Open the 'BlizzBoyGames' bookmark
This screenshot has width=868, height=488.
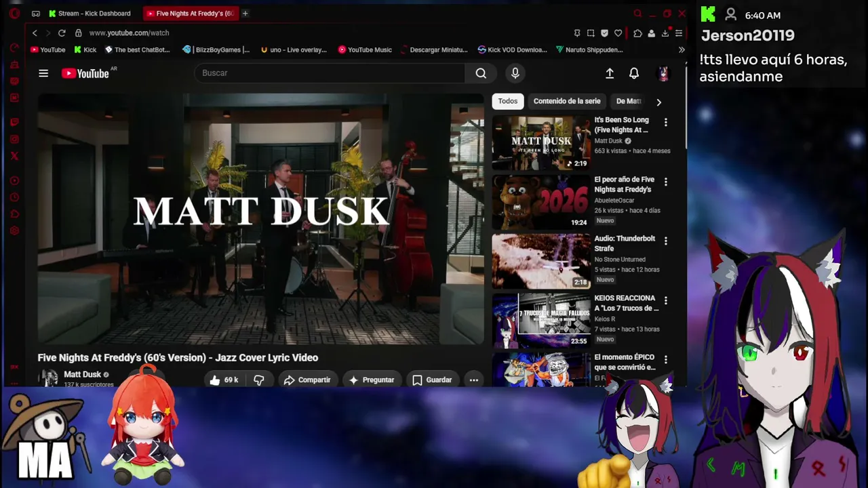216,49
